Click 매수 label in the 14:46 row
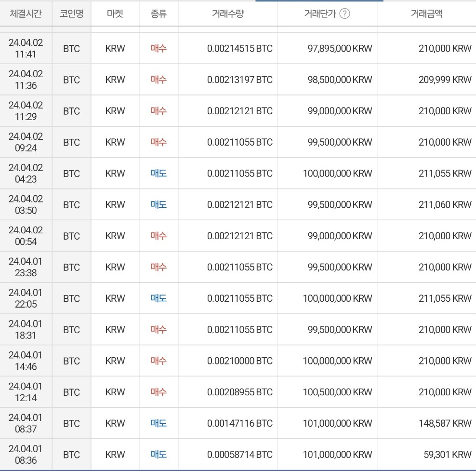This screenshot has width=476, height=471. click(x=159, y=361)
